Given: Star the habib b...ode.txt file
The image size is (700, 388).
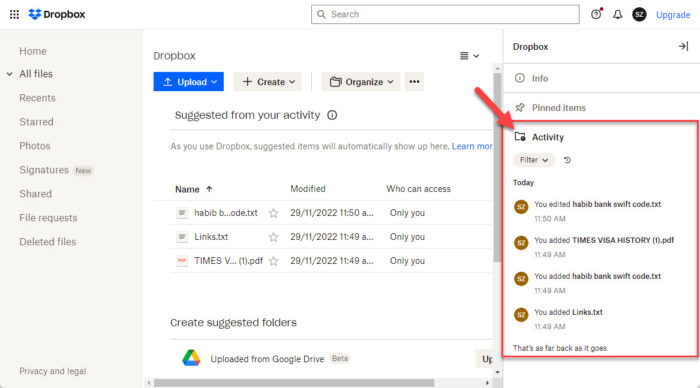Looking at the screenshot, I should click(273, 213).
